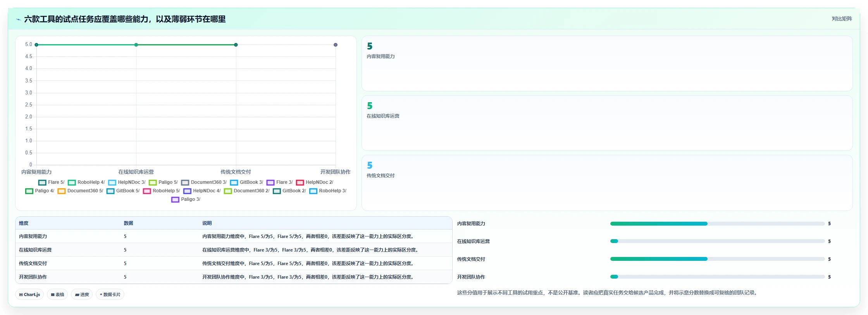
Task: Toggle the RoboHelp 4/ legend entry
Action: click(86, 182)
